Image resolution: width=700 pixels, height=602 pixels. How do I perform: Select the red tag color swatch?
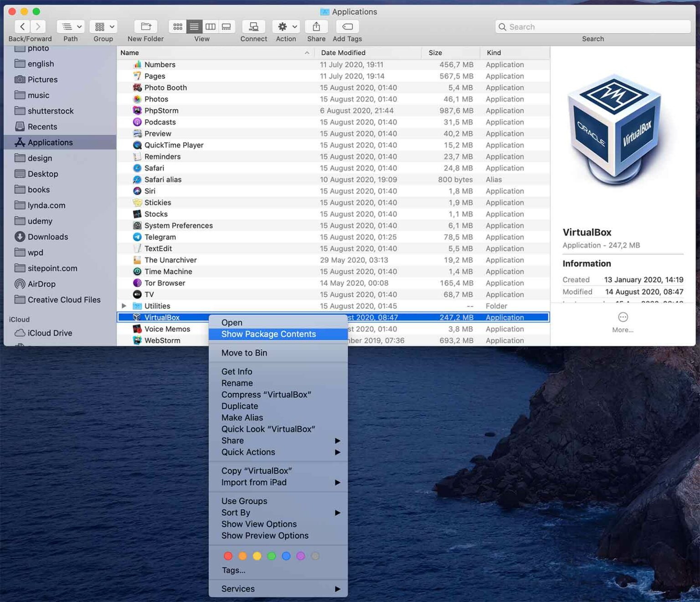(x=228, y=556)
